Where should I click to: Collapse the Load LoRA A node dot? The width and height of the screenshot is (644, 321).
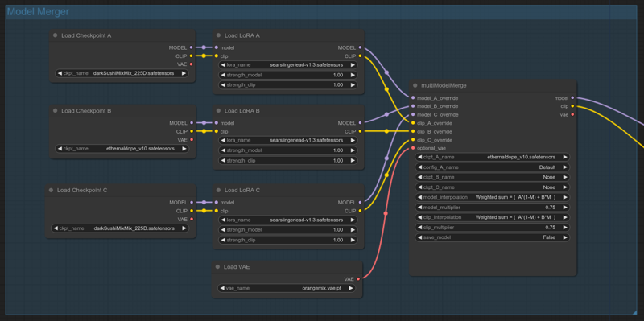[218, 35]
